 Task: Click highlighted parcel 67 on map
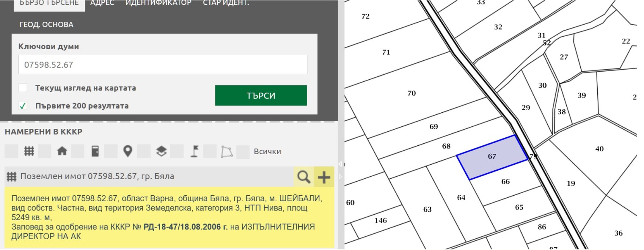click(492, 157)
